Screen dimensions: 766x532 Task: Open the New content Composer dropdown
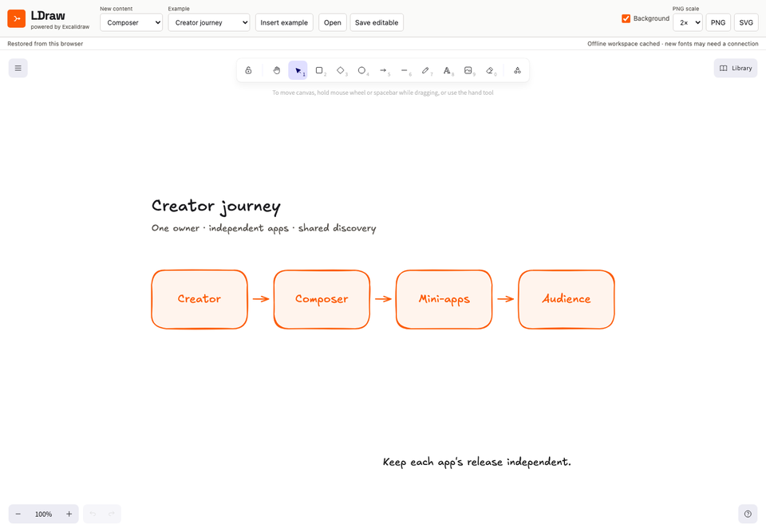point(132,22)
